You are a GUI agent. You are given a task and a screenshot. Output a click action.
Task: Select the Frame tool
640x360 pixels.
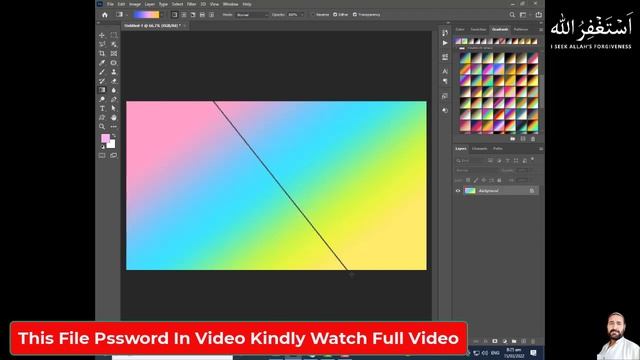114,53
